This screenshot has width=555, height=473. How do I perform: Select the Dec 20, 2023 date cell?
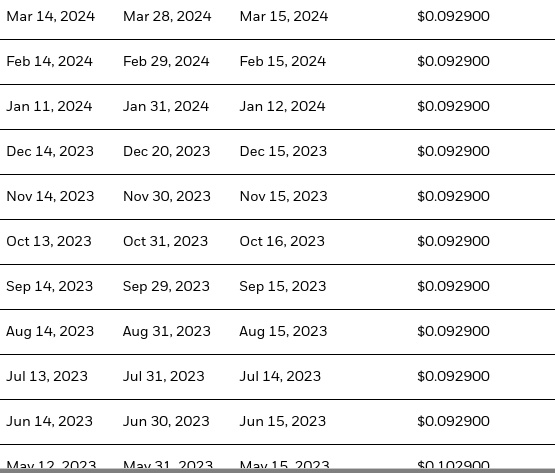coord(166,152)
